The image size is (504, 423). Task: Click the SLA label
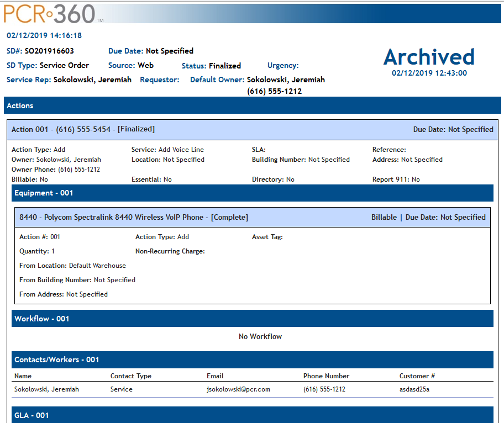tap(259, 149)
